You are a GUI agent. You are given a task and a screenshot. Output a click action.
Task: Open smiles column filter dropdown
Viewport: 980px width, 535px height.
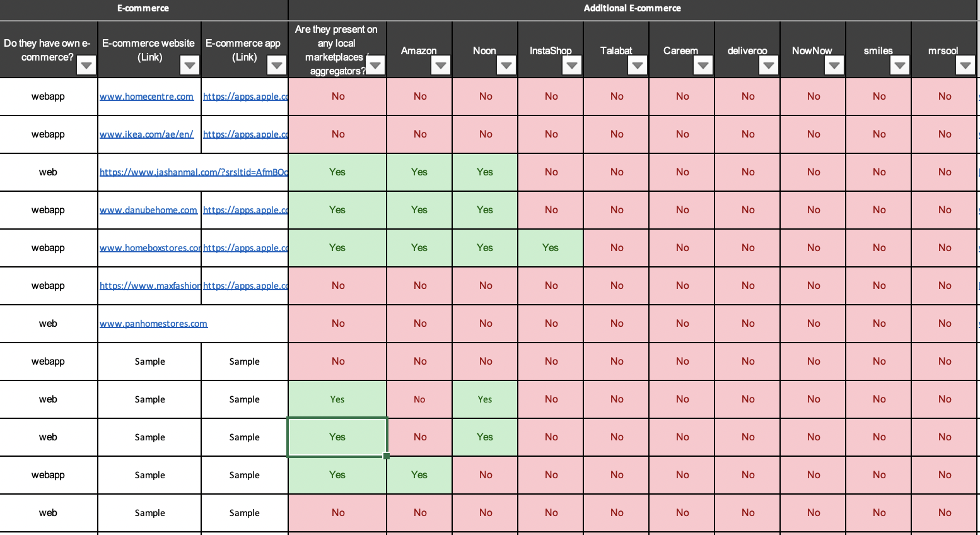pyautogui.click(x=900, y=65)
